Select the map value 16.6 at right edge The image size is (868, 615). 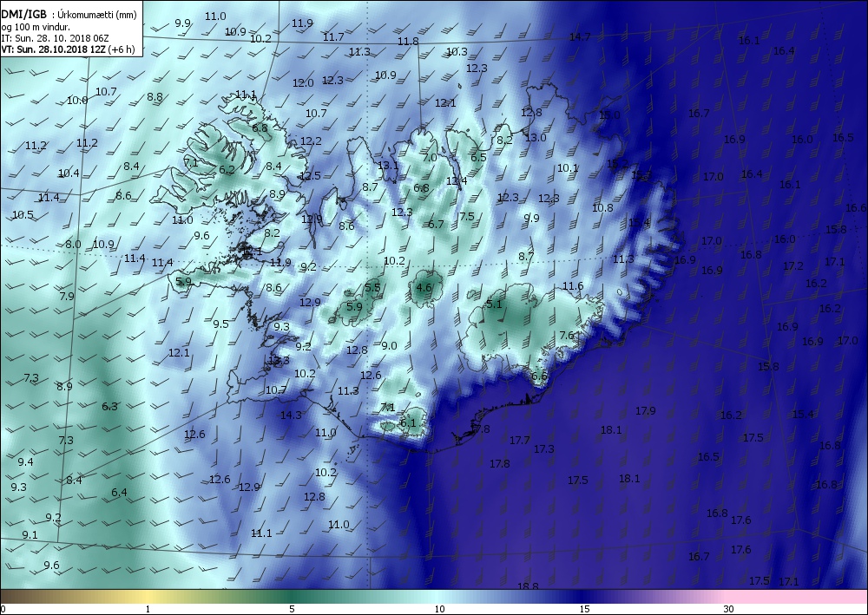coord(856,208)
